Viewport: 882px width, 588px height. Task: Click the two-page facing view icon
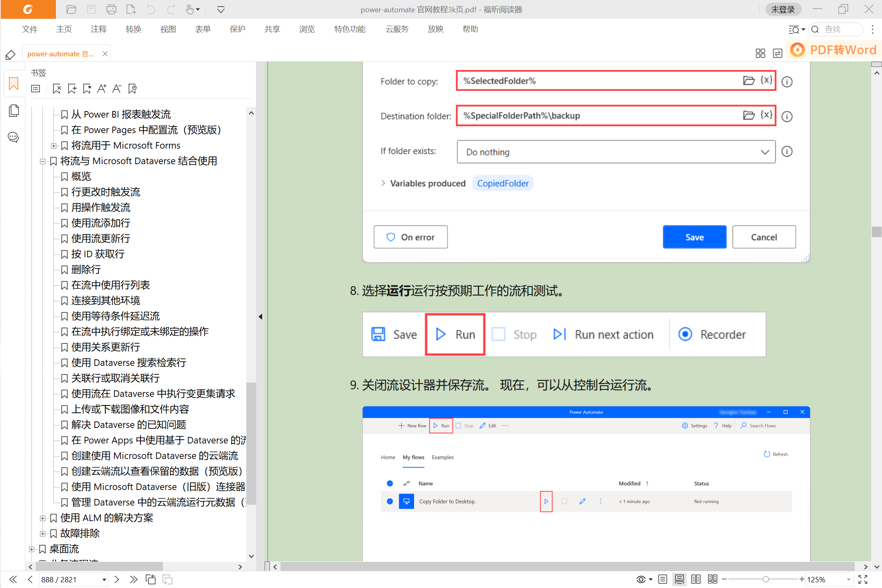point(696,579)
